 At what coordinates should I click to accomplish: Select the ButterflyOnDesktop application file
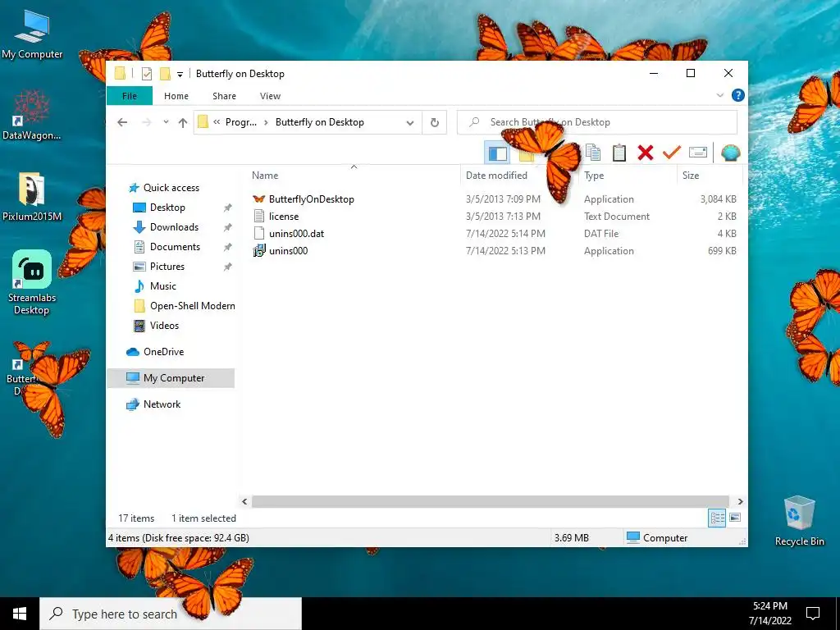point(311,199)
